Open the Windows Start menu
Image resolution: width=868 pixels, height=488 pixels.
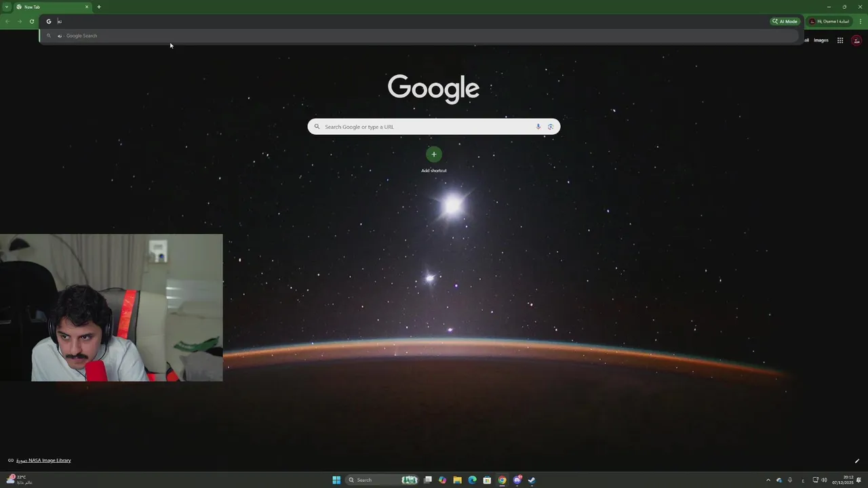click(336, 480)
